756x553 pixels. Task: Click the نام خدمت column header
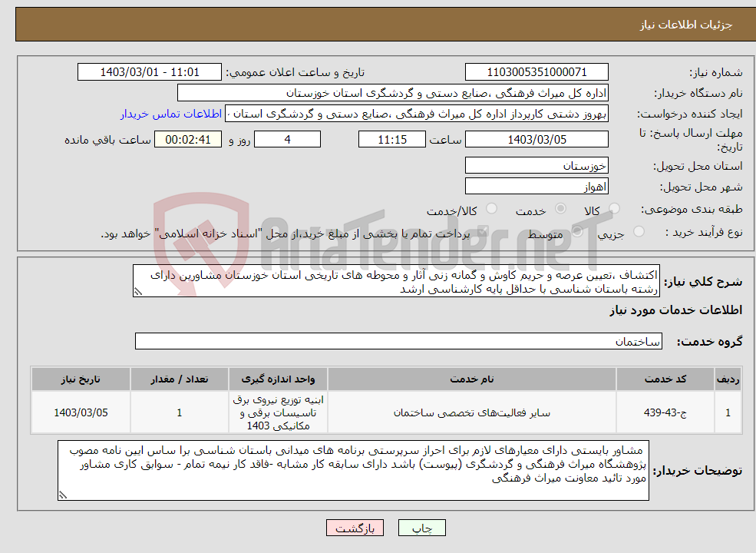472,379
